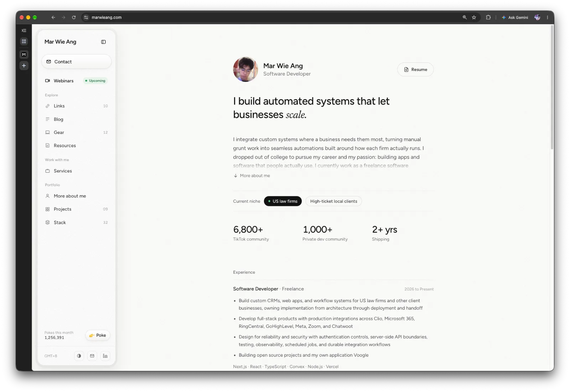Click the zoom magnifier icon in address bar

point(465,17)
